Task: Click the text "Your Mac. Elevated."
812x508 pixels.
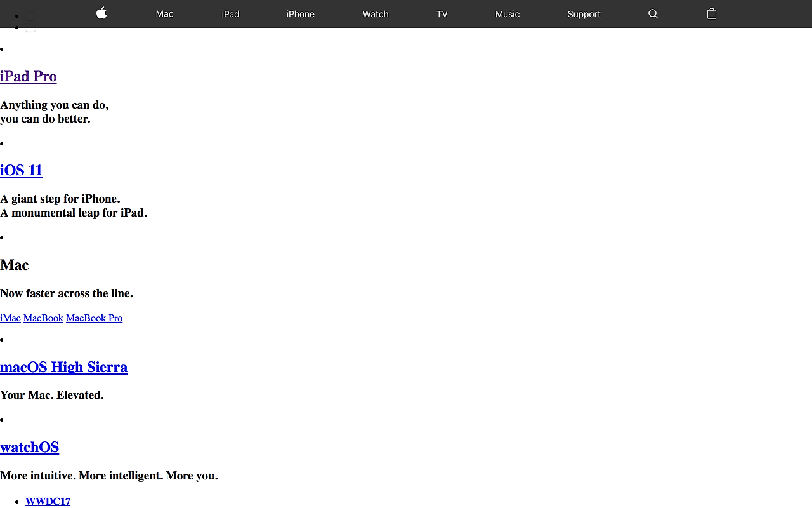Action: point(52,395)
